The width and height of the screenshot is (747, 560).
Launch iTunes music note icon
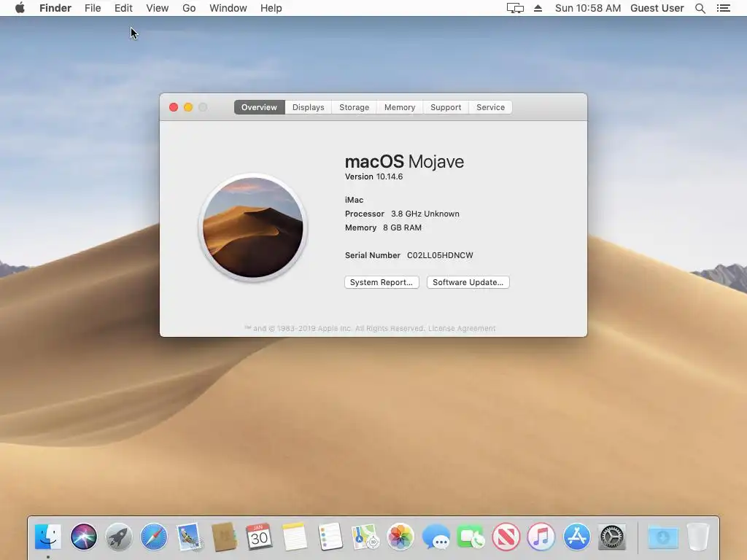point(541,537)
